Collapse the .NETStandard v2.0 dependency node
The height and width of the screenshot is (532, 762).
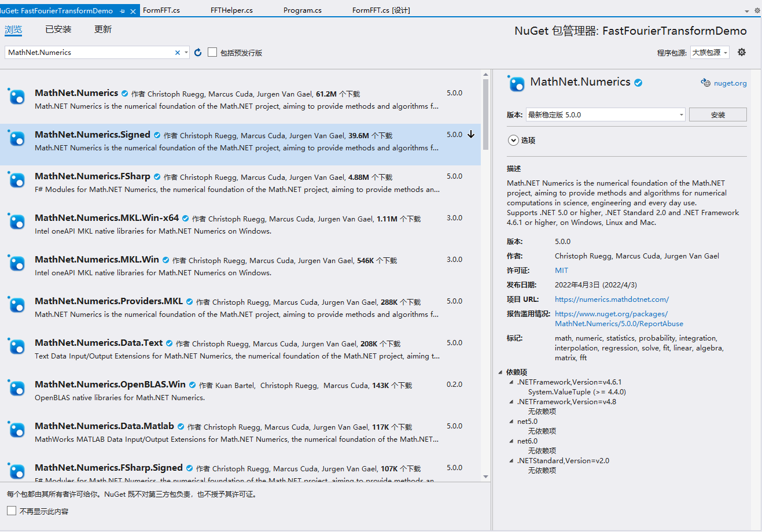coord(511,460)
